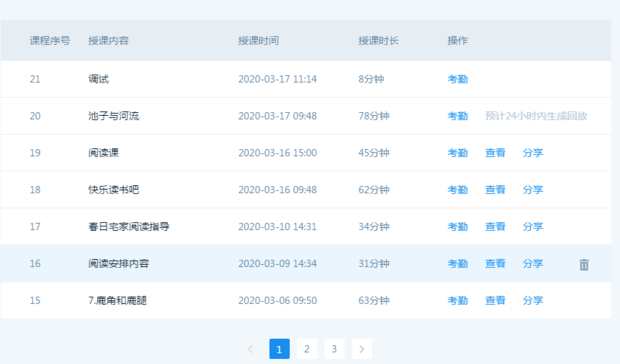This screenshot has width=620, height=364.
Task: Click the lesson number 19
Action: point(35,153)
